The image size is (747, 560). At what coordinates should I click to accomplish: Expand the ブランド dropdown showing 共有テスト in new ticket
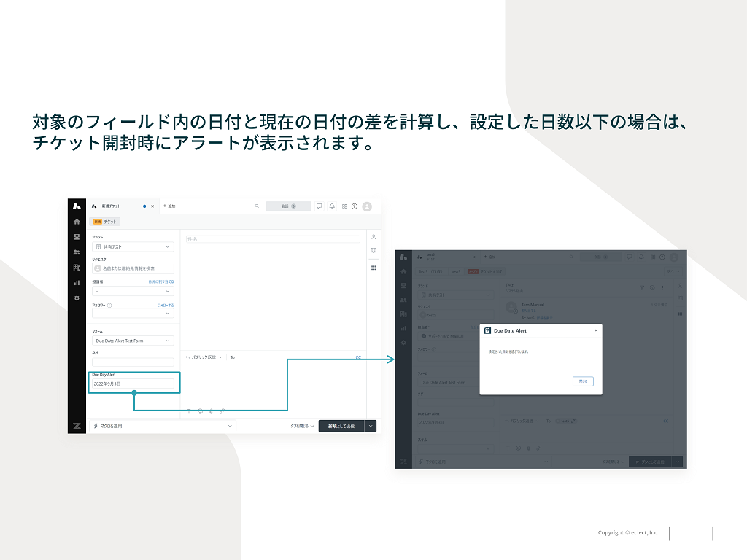(x=133, y=247)
